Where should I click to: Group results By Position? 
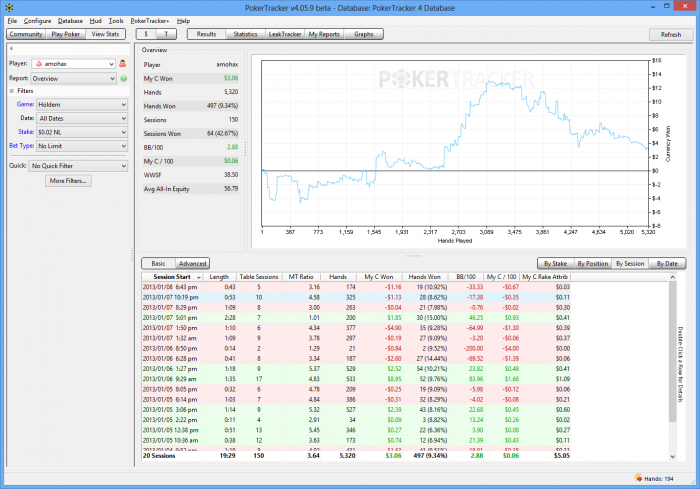click(x=593, y=263)
